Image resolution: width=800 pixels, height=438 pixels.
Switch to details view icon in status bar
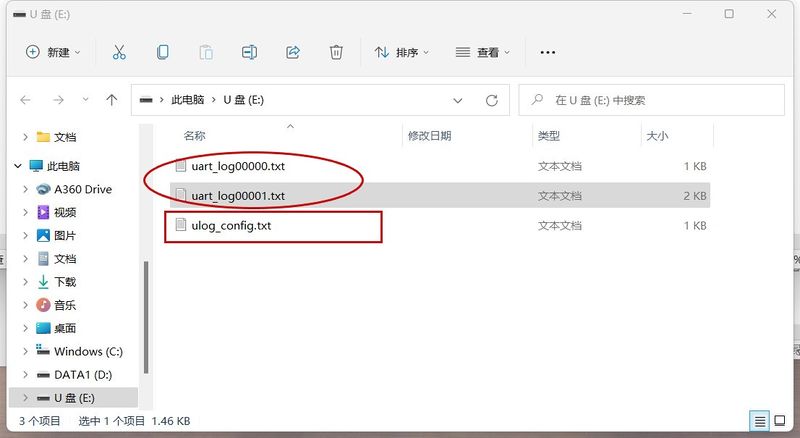pyautogui.click(x=760, y=421)
